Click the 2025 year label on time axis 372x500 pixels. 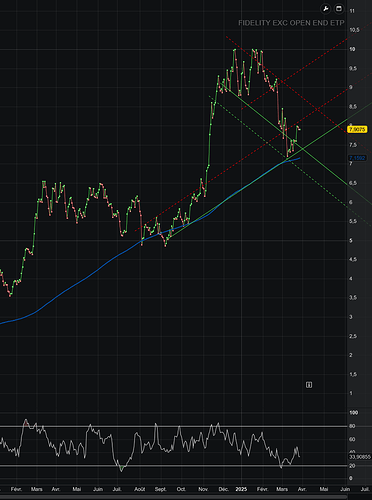point(241,489)
